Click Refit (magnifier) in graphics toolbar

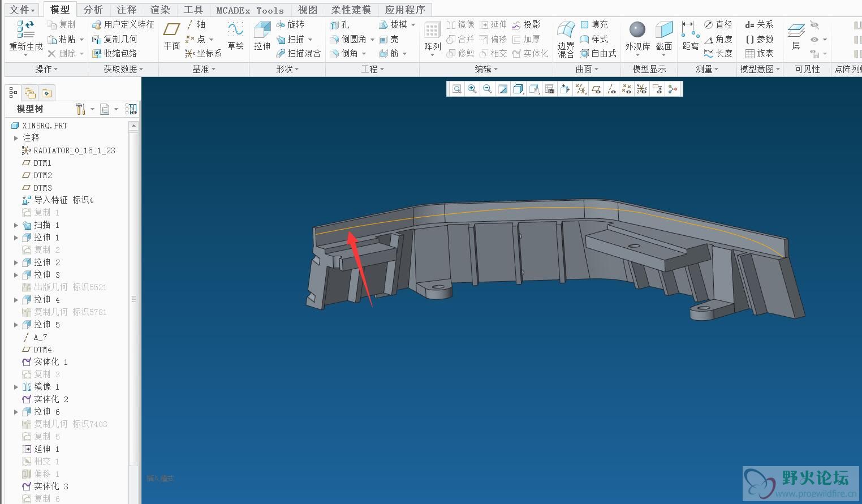[x=456, y=89]
